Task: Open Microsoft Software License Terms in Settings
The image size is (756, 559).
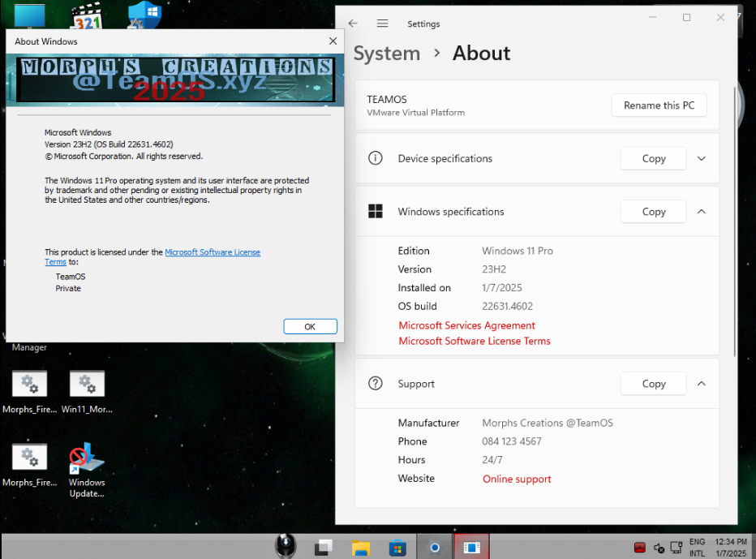Action: point(475,341)
